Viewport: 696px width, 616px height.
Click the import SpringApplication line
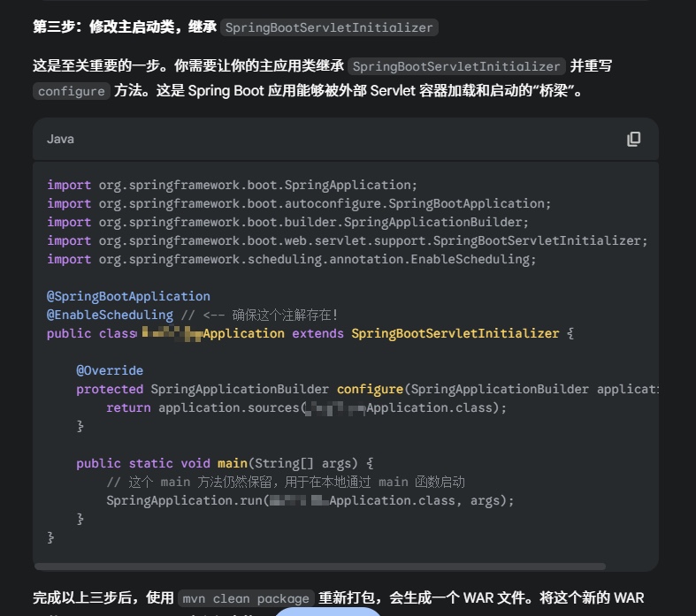click(233, 185)
